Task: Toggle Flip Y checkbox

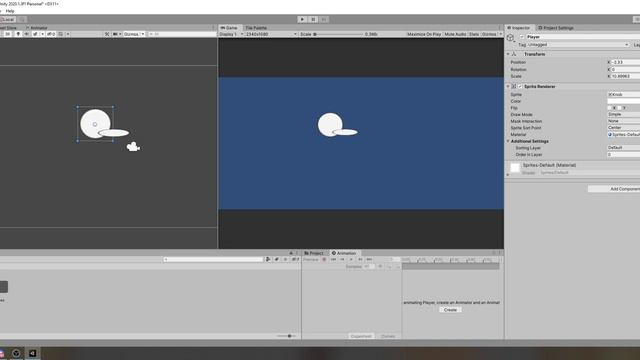Action: [619, 108]
